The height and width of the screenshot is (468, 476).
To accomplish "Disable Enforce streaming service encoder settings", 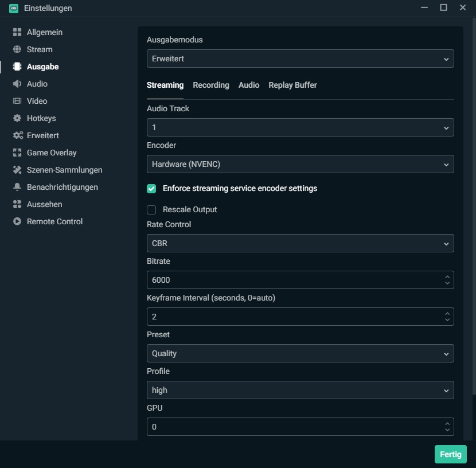I will click(151, 189).
